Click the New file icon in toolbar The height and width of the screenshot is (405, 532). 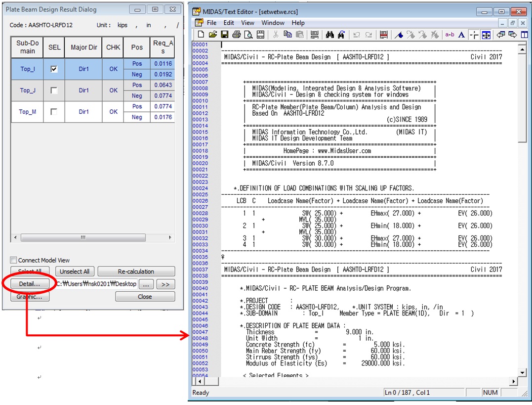click(201, 35)
